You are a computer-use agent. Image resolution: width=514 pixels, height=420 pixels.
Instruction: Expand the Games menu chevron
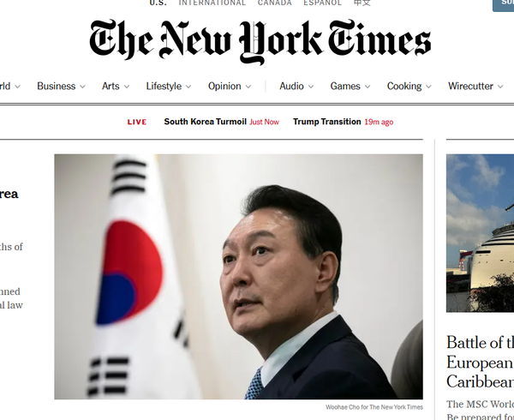point(368,87)
